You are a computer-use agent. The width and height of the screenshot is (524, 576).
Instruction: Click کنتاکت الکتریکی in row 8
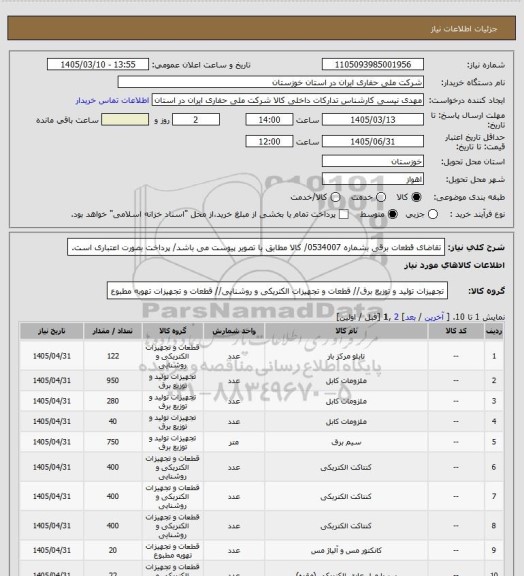pos(346,526)
